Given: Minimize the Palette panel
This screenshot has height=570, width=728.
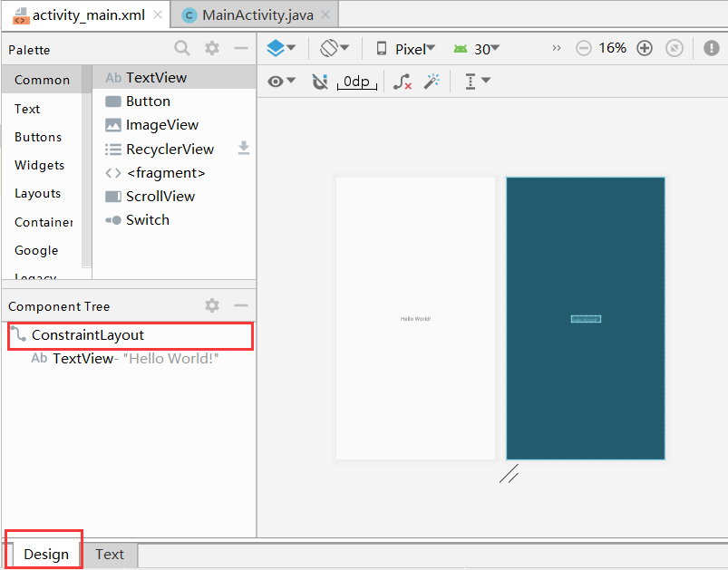Looking at the screenshot, I should coord(241,48).
